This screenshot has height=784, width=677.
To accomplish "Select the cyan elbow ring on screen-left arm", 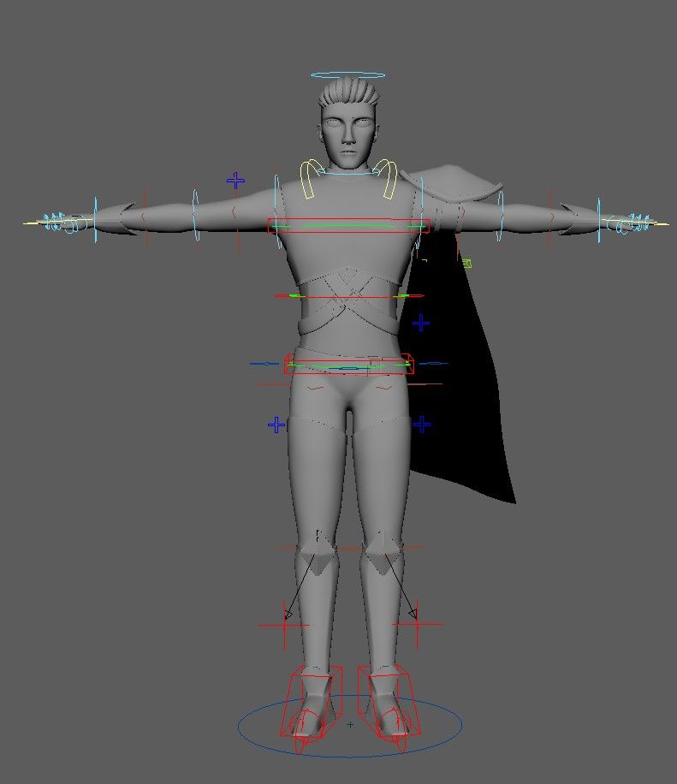I will pyautogui.click(x=196, y=216).
